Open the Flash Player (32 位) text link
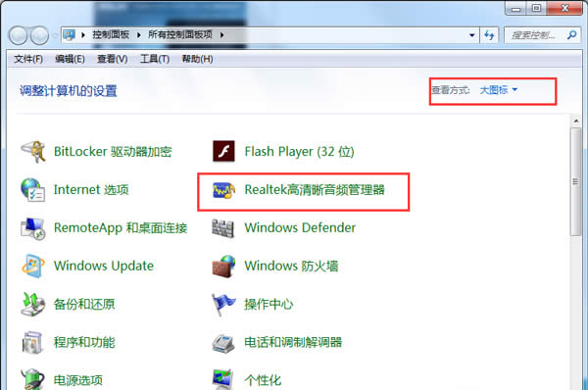The width and height of the screenshot is (588, 390). point(299,152)
